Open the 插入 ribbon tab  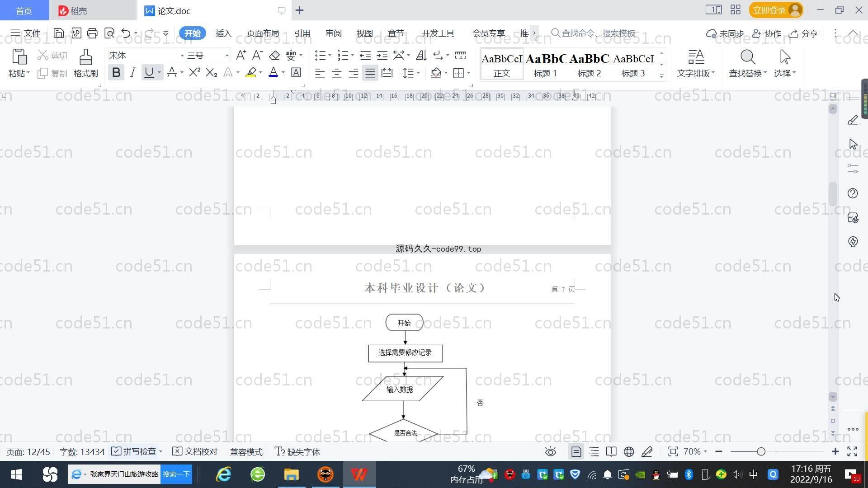(x=223, y=33)
